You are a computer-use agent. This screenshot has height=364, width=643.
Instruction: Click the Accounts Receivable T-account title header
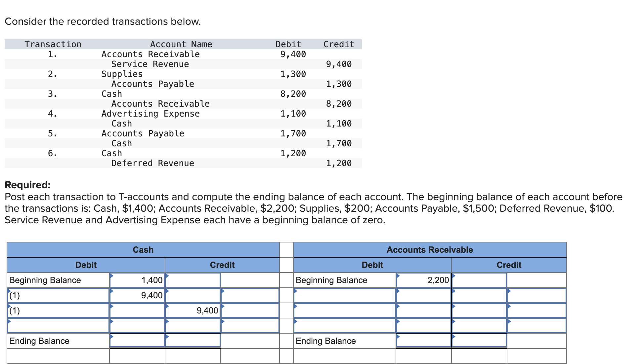coord(430,250)
